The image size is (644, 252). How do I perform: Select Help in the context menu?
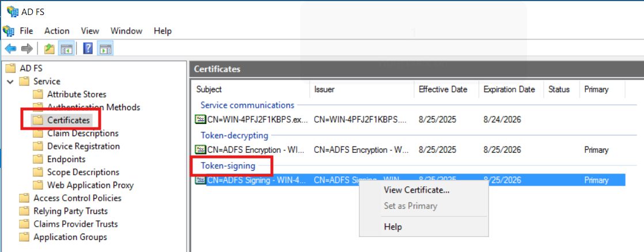pyautogui.click(x=393, y=227)
